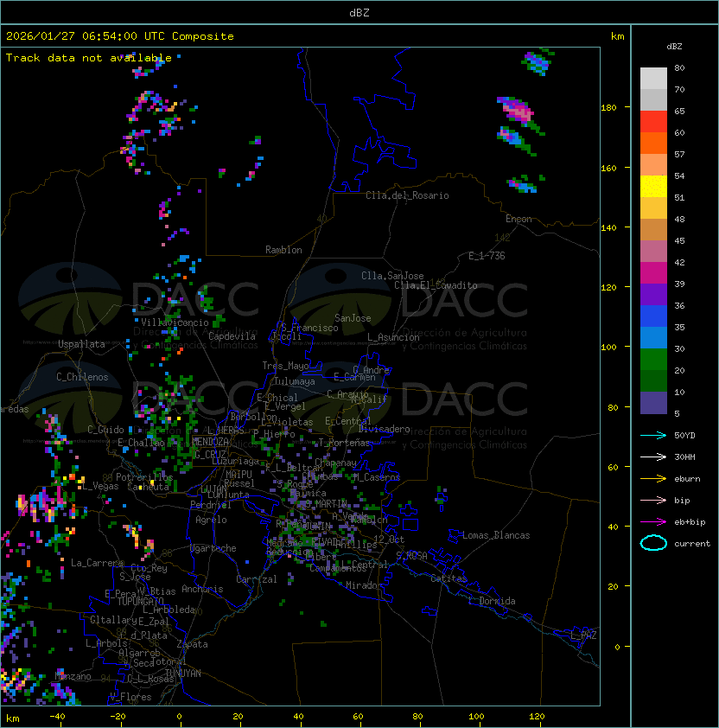Click the timestamp '2026/01/27 06:54:00 UTC Composite'

tap(120, 36)
